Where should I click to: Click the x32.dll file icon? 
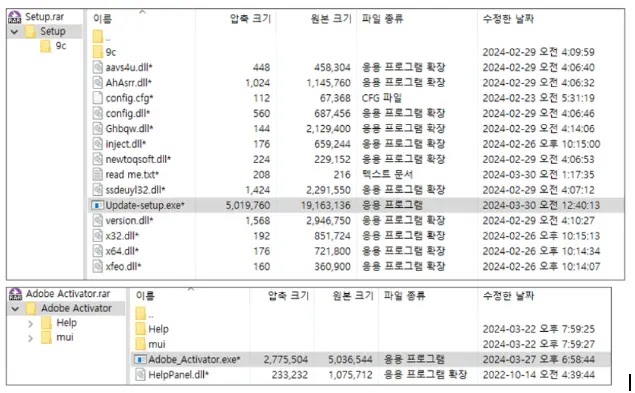(98, 236)
